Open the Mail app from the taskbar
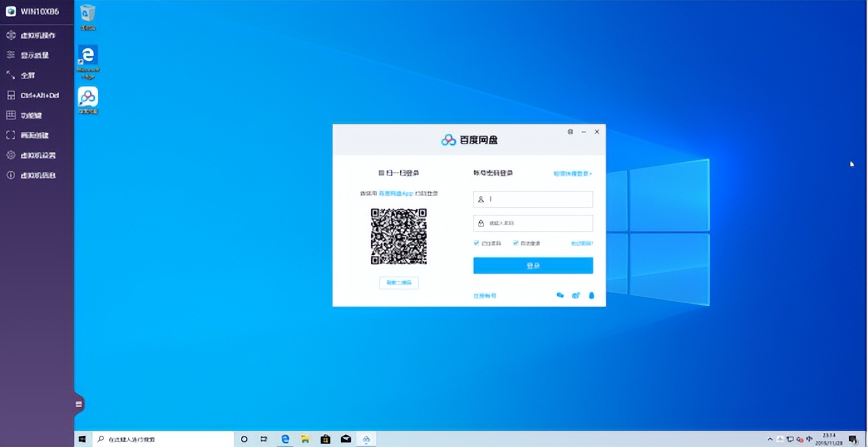Viewport: 868px width, 447px height. 346,439
